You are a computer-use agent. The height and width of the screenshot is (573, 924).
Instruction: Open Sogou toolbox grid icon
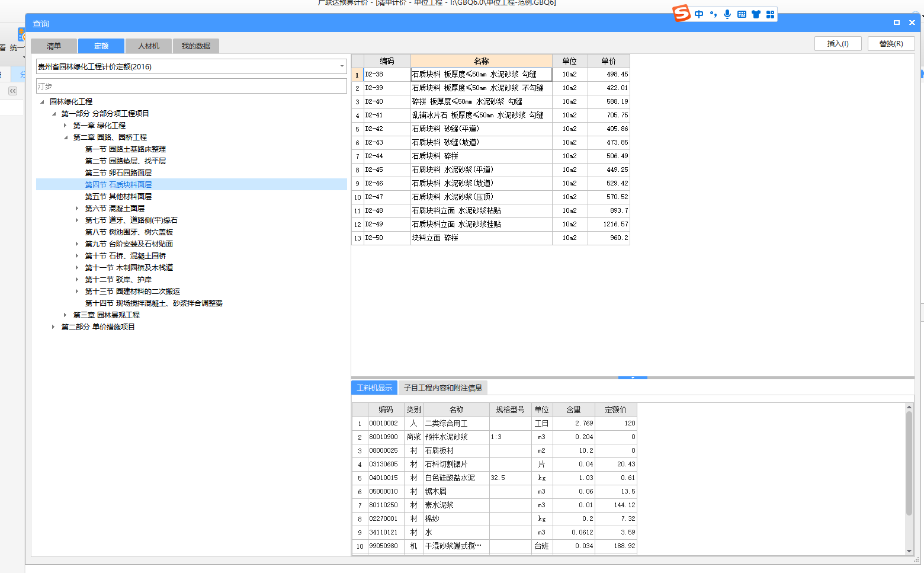[x=770, y=14]
